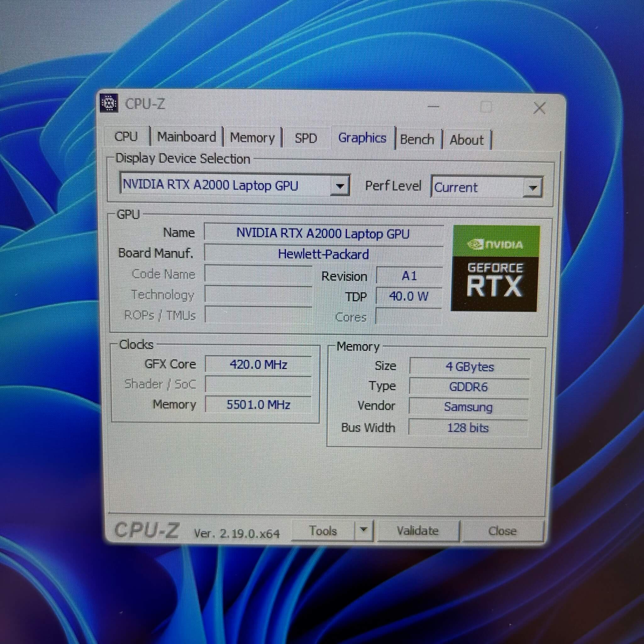This screenshot has width=644, height=644.
Task: Click the TDP 40.0 W value
Action: (x=409, y=296)
